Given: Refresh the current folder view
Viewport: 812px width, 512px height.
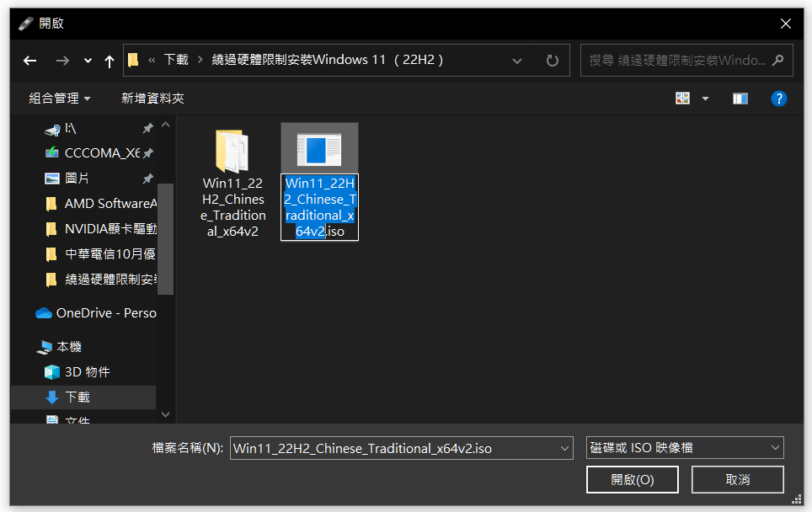Looking at the screenshot, I should point(553,61).
